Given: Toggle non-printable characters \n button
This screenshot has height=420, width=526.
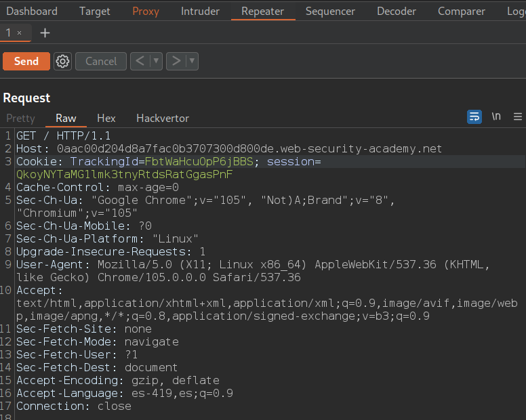Looking at the screenshot, I should point(496,117).
